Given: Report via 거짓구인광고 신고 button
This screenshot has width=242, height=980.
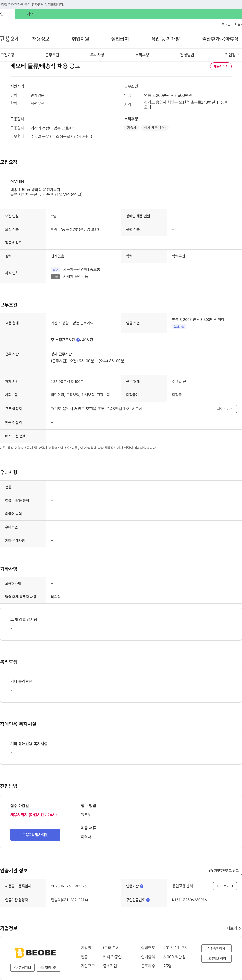Looking at the screenshot, I should [224, 870].
